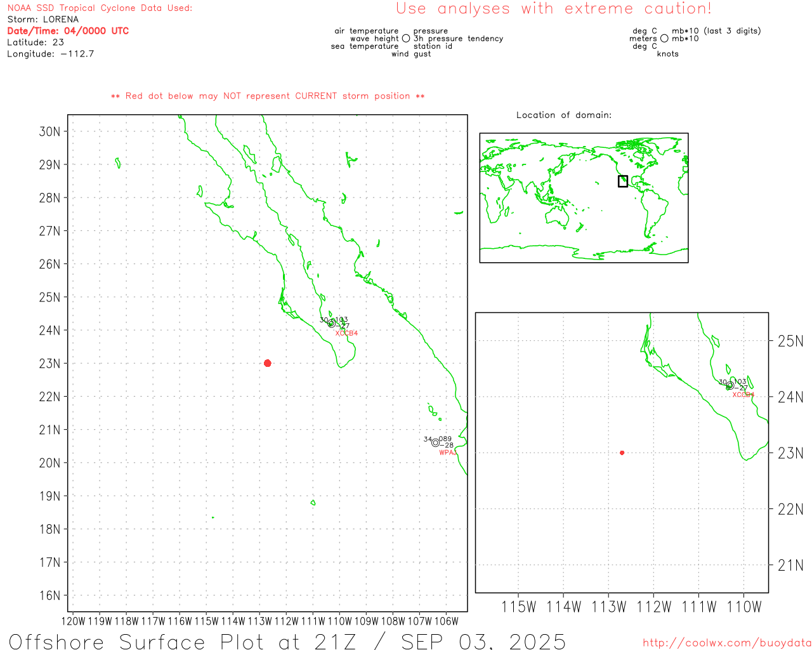Viewport: 812px width, 650px height.
Task: Click the 25N label on the inset map
Action: tap(790, 342)
